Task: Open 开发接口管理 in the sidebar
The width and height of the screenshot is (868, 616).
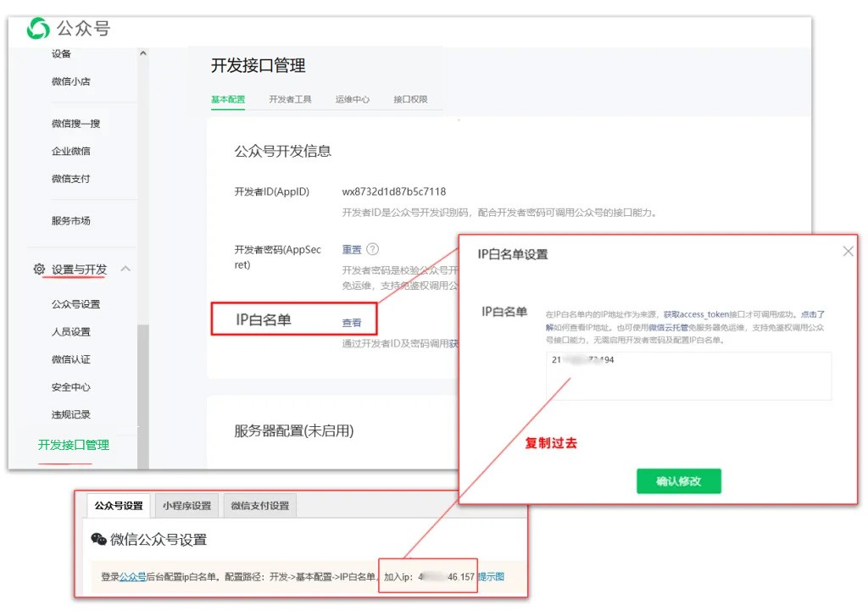Action: 74,445
